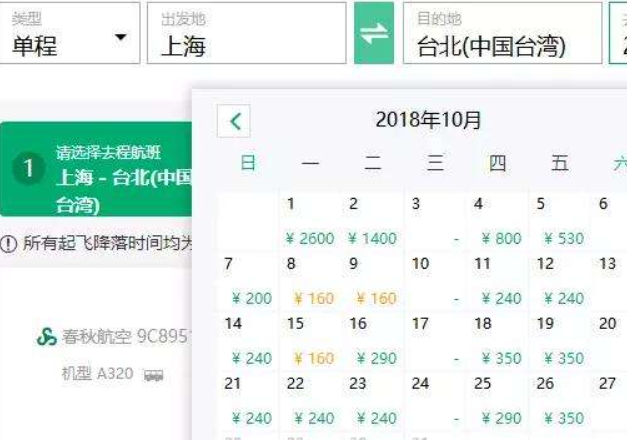This screenshot has height=440, width=627.
Task: Click the Spring Airlines logo icon
Action: click(47, 336)
